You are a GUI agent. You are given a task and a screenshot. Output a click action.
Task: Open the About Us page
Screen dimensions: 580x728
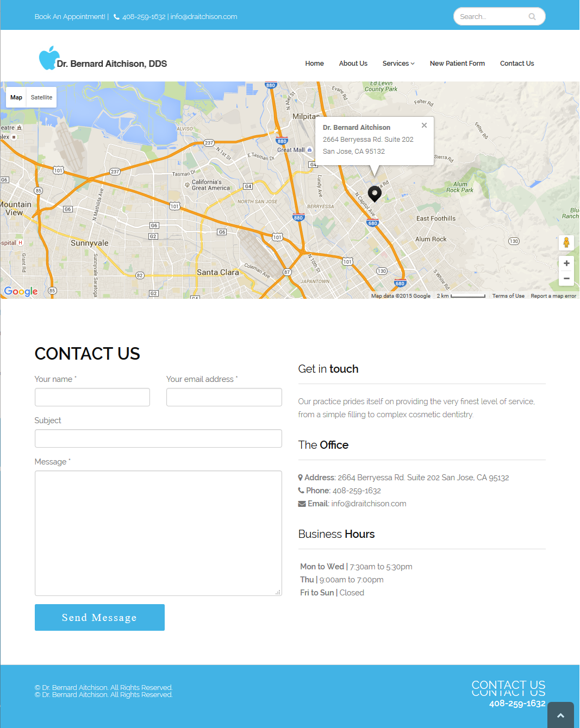(x=353, y=64)
